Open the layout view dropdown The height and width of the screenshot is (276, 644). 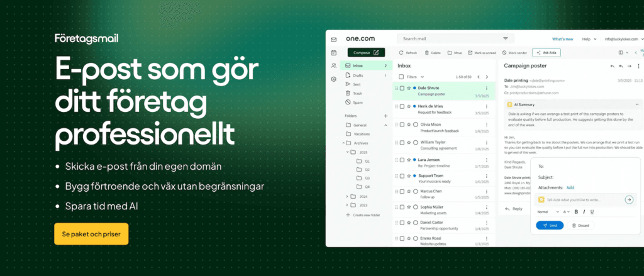623,53
